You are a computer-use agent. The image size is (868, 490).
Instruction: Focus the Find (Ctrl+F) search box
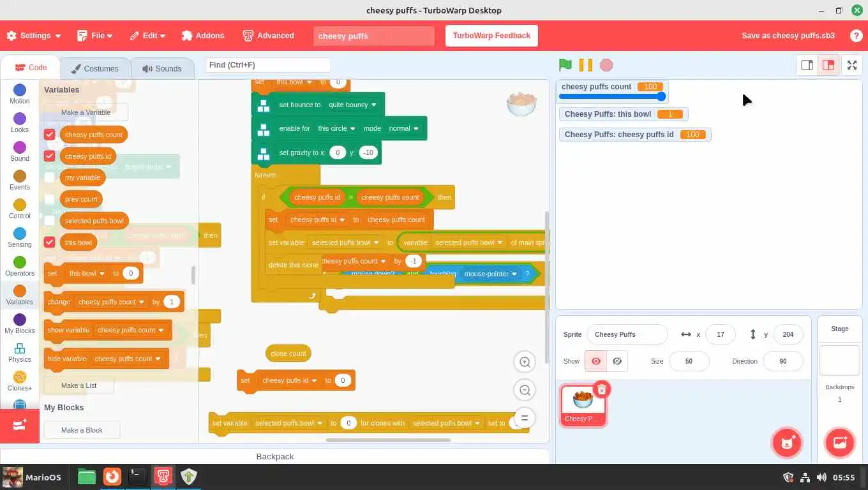(x=268, y=64)
